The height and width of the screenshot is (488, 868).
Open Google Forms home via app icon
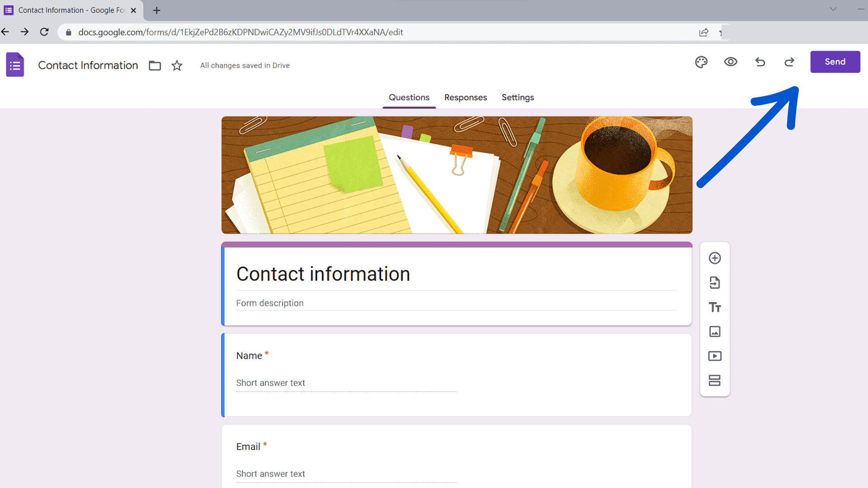(x=14, y=64)
